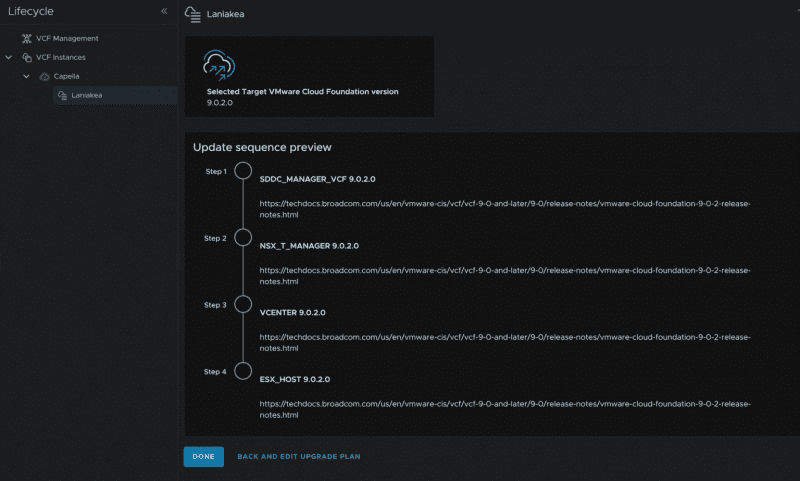Click the Step 2 timeline circle

tap(243, 238)
